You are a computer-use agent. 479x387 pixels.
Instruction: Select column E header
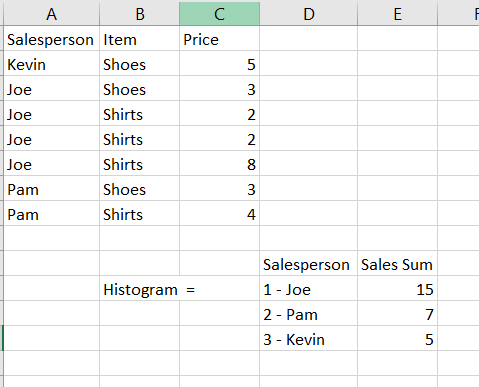(397, 14)
